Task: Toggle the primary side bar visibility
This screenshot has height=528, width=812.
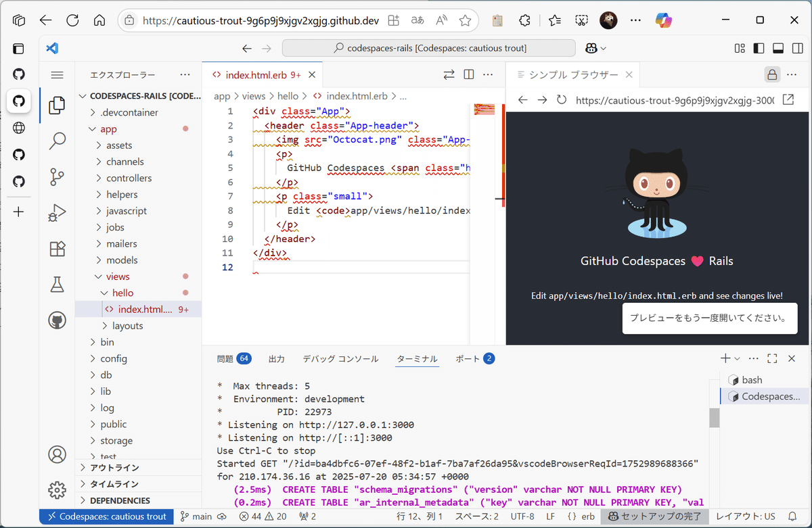Action: 759,49
